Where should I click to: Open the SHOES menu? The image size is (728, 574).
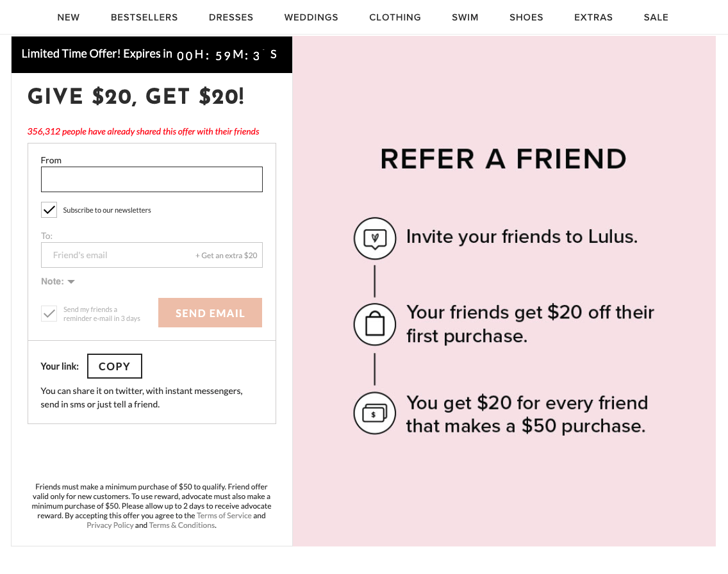526,17
